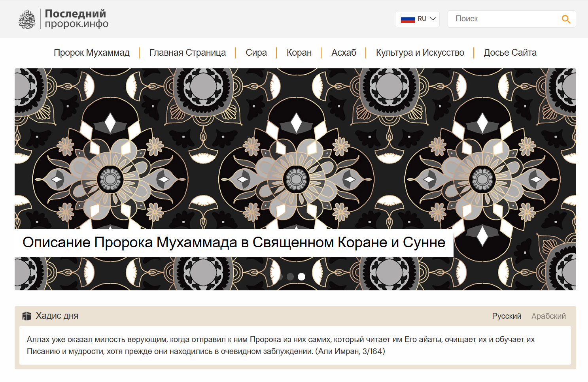
Task: Click the Russian flag icon
Action: (407, 19)
